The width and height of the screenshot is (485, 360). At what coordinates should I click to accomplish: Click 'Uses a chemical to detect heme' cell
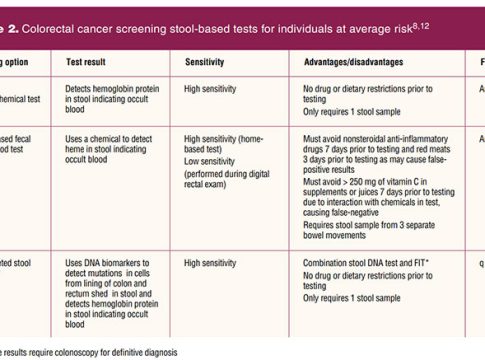[108, 149]
